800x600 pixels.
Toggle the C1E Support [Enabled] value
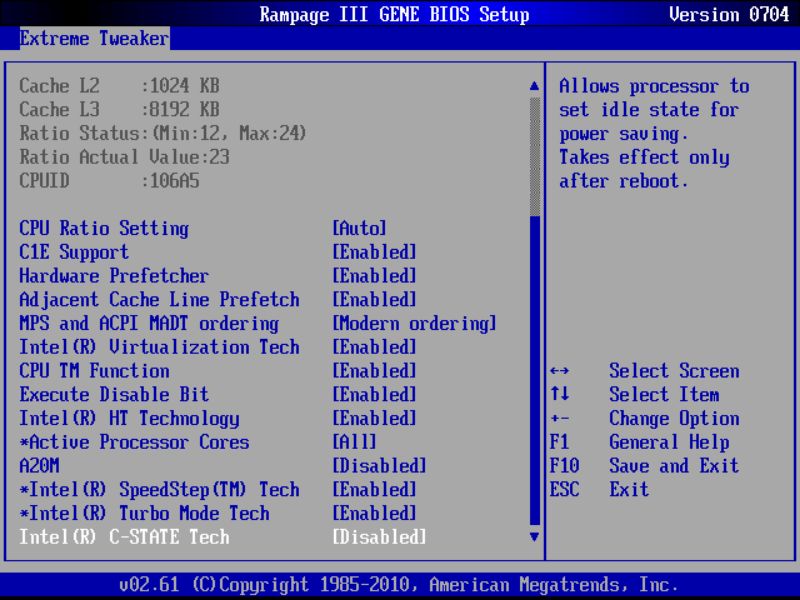coord(374,252)
